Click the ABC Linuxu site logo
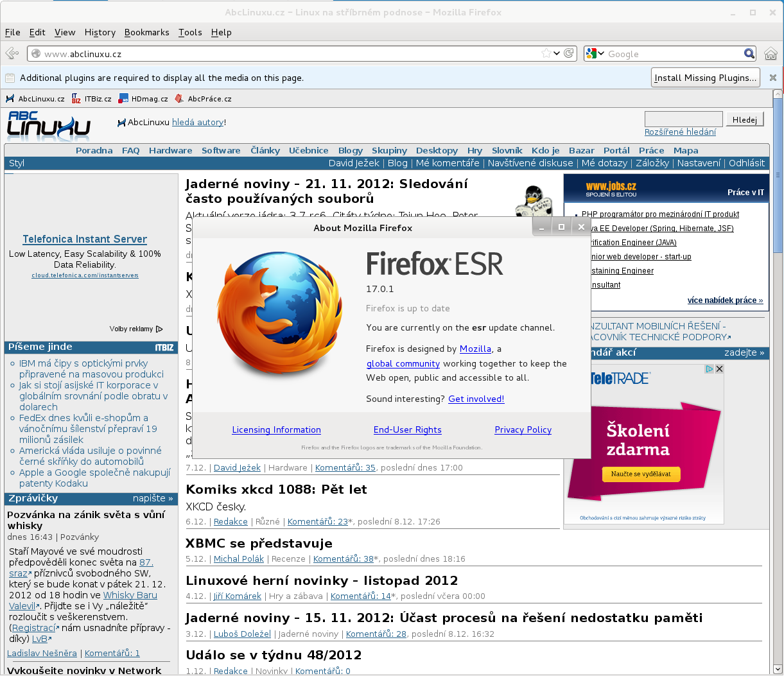 49,125
